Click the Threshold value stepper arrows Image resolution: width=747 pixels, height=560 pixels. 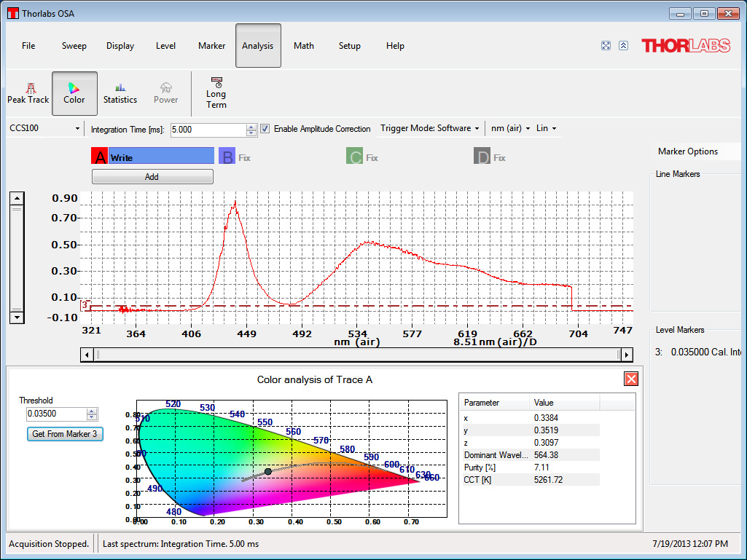coord(92,414)
